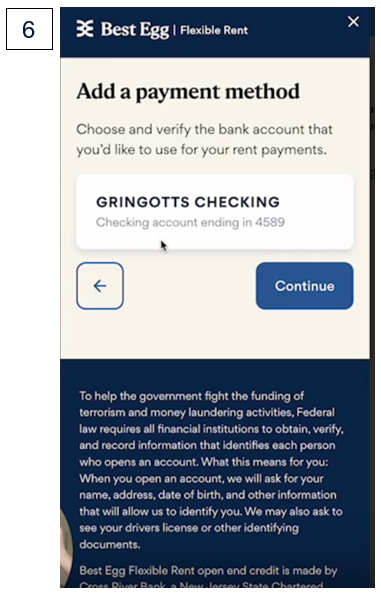The width and height of the screenshot is (381, 595).
Task: Click the Continue button
Action: 305,286
